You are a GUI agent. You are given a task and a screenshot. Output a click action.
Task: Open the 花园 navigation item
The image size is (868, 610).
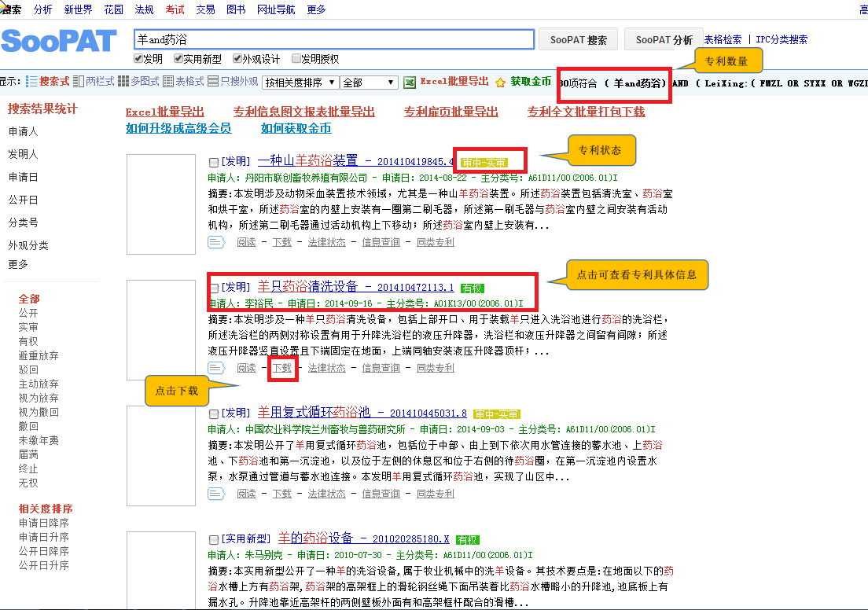pos(113,9)
